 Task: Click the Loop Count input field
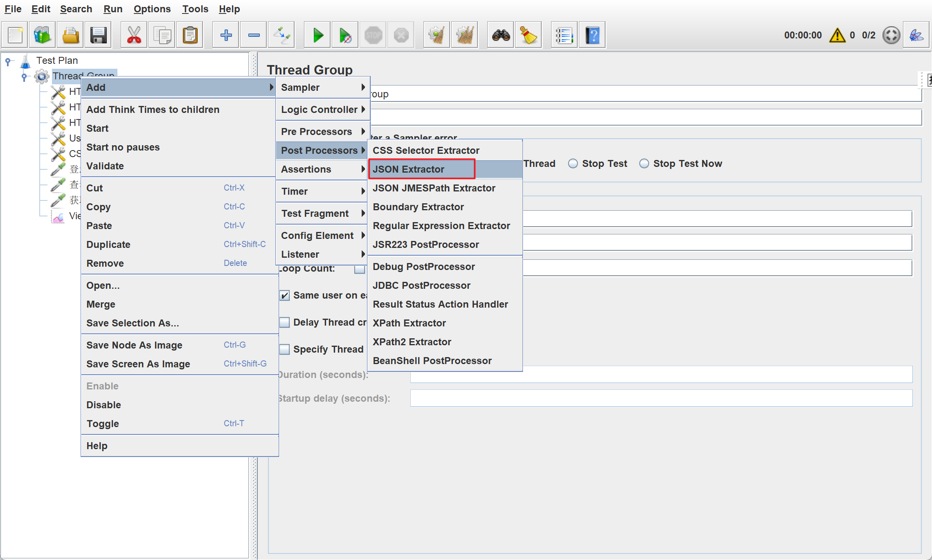point(717,268)
